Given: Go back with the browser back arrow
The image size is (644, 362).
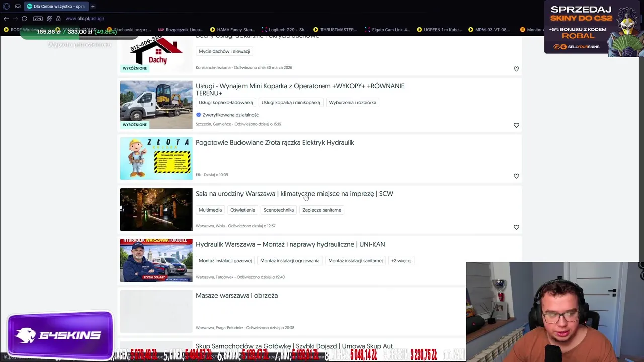Looking at the screenshot, I should click(6, 19).
